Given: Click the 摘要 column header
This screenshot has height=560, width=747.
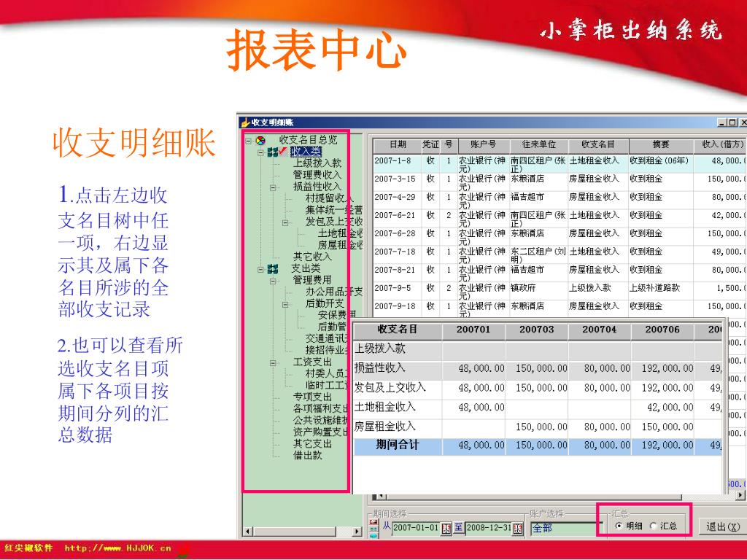Looking at the screenshot, I should coord(661,145).
